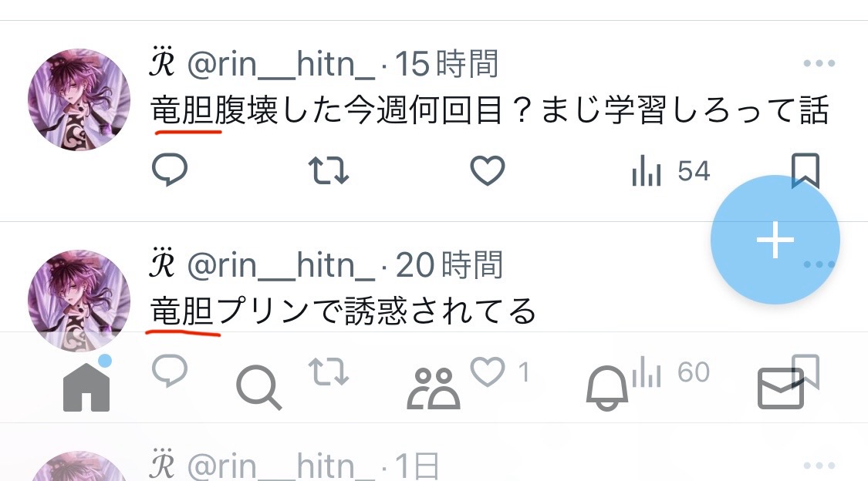Open profile avatar of 20時間 tweet
This screenshot has width=868, height=481.
(x=79, y=300)
